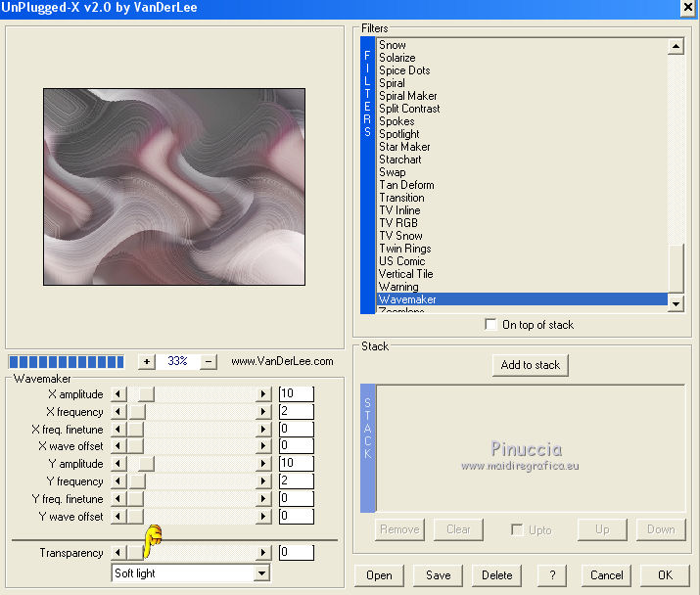Click the OK button
The width and height of the screenshot is (700, 595).
pyautogui.click(x=665, y=575)
